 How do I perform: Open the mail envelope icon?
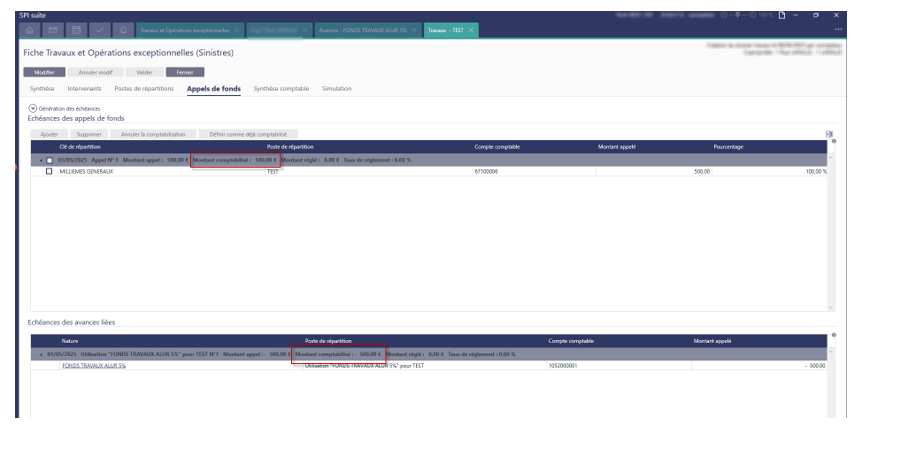(53, 30)
